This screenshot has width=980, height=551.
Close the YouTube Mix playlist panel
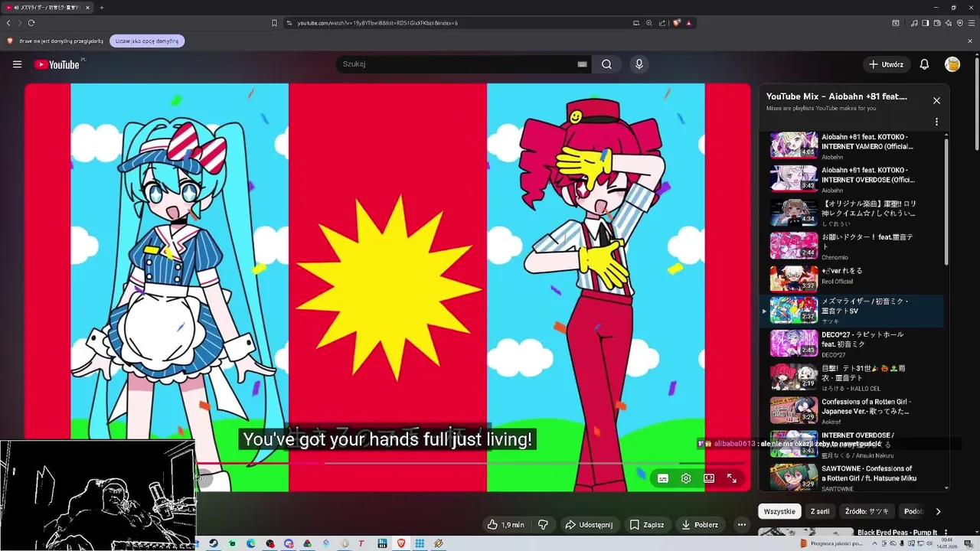[x=936, y=100]
